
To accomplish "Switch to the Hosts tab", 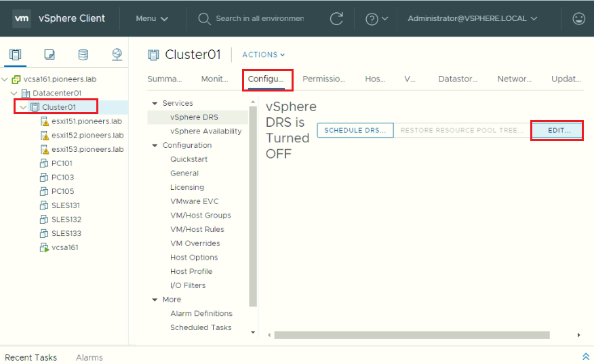I will coord(375,79).
